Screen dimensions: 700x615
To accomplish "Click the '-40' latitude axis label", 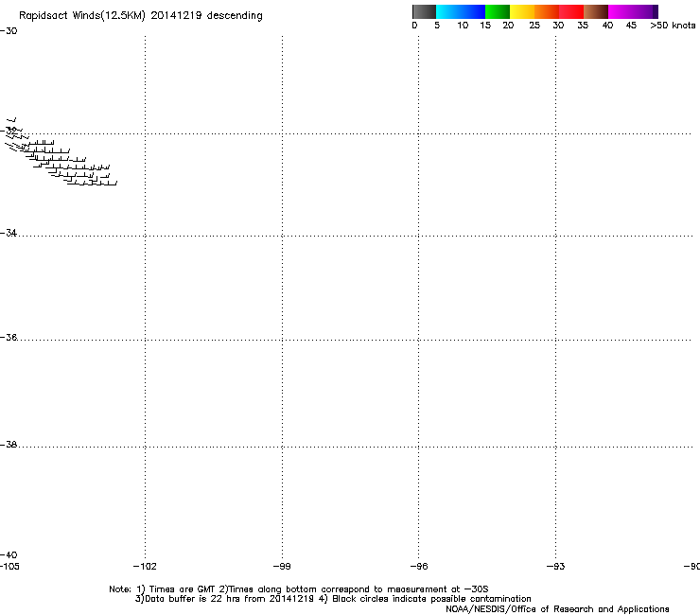I will tap(9, 554).
